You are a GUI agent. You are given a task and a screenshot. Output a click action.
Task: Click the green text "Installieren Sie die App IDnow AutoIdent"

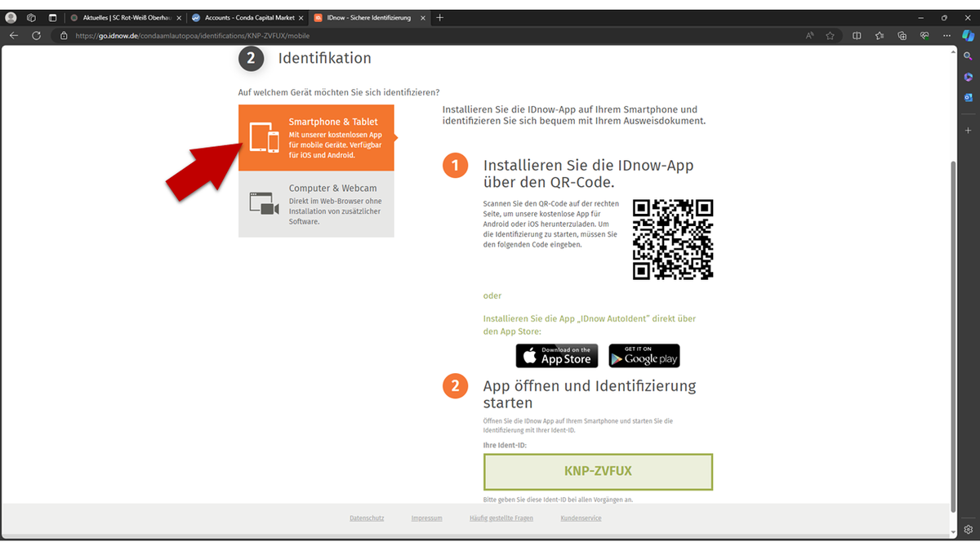point(590,325)
